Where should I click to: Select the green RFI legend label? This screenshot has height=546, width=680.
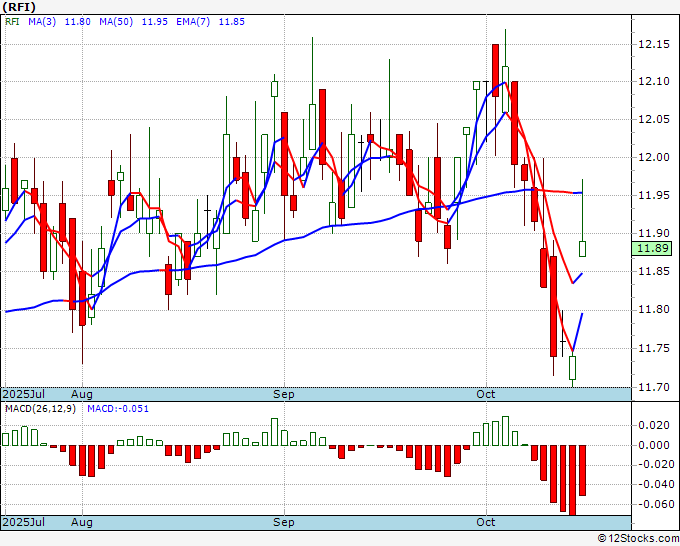(x=12, y=22)
